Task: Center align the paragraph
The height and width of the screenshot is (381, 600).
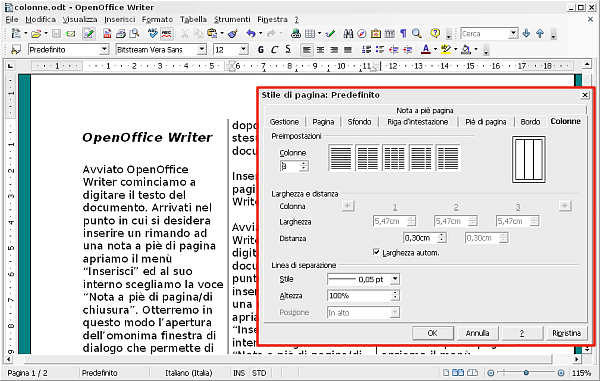Action: click(320, 49)
